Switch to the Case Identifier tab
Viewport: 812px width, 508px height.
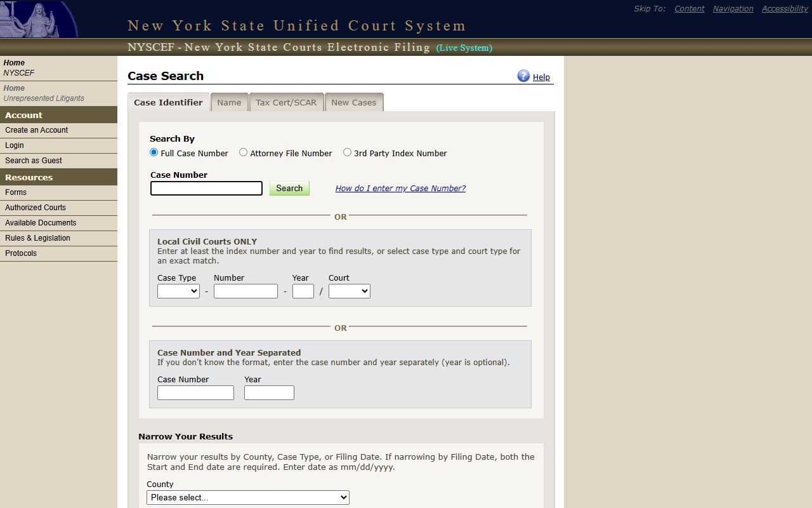[168, 102]
